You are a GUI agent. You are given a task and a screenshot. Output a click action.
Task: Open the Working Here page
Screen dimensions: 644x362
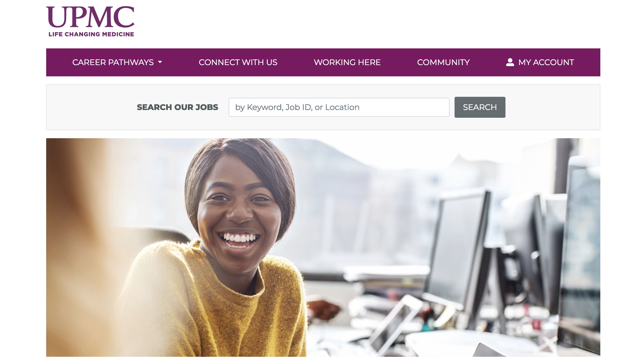click(347, 62)
